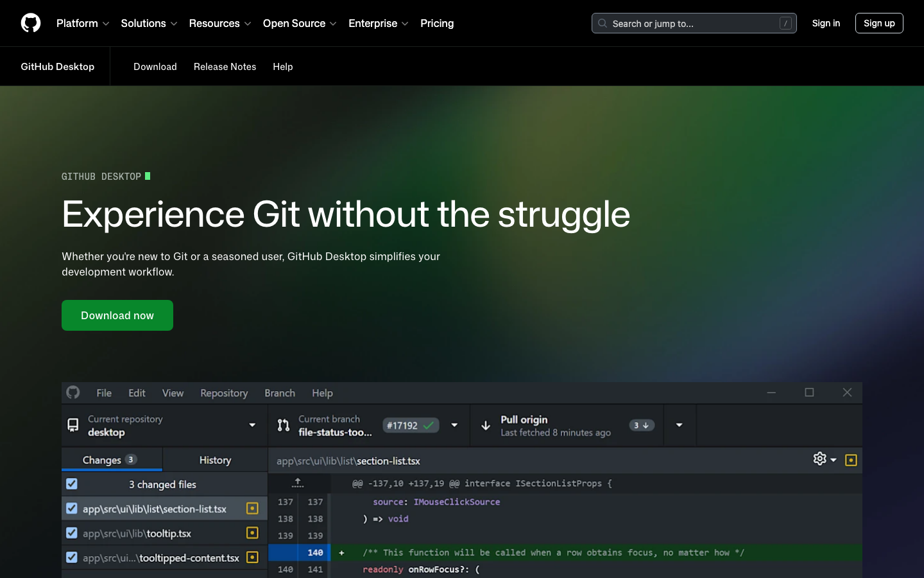924x578 pixels.
Task: Open the Pricing link
Action: point(437,23)
